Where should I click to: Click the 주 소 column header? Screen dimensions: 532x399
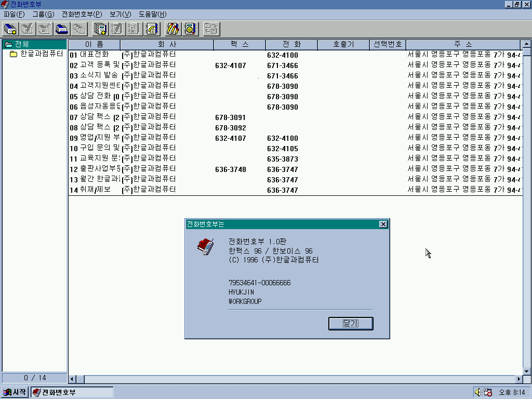463,45
